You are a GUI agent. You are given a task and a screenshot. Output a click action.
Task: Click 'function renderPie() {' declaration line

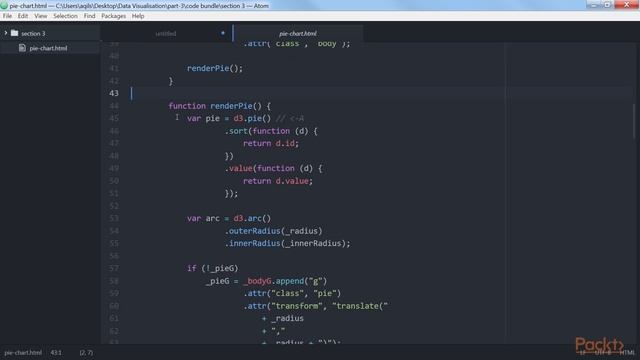click(x=220, y=106)
